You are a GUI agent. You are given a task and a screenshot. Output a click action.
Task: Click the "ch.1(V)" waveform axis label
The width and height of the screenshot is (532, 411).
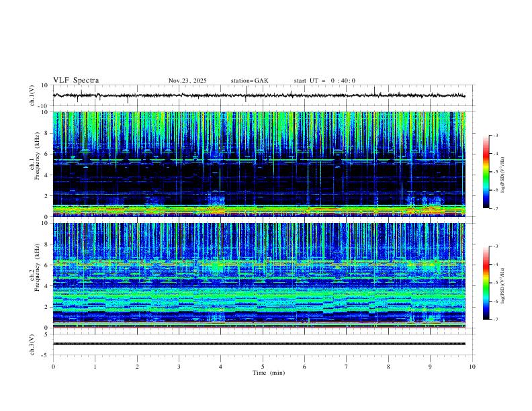pyautogui.click(x=32, y=95)
